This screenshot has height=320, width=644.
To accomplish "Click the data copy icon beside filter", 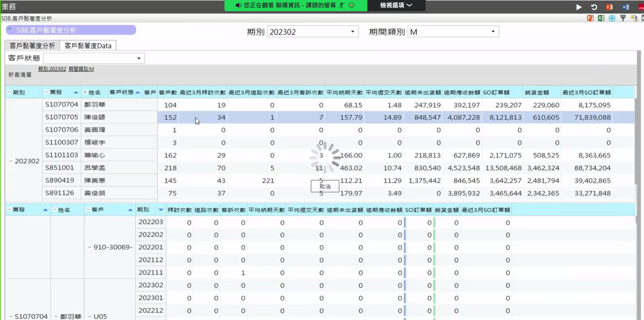I will pos(634,18).
